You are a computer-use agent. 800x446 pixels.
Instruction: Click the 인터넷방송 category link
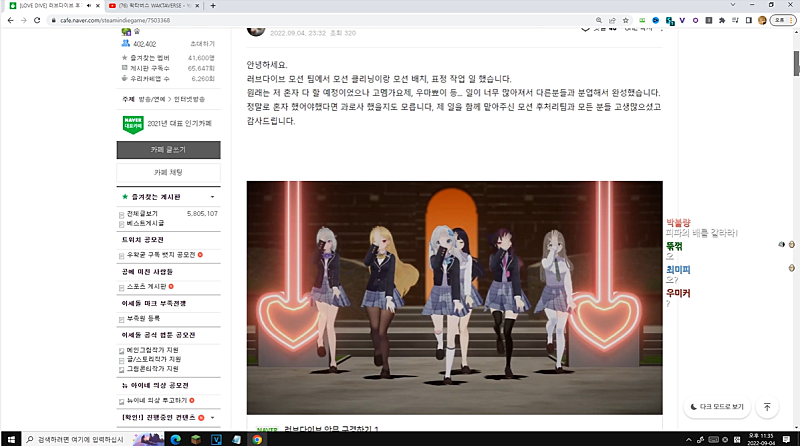click(189, 99)
